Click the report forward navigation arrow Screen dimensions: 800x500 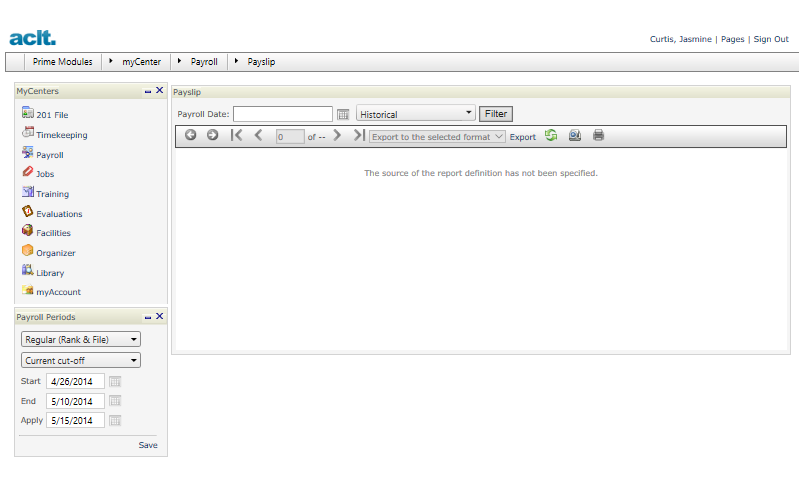(x=212, y=135)
